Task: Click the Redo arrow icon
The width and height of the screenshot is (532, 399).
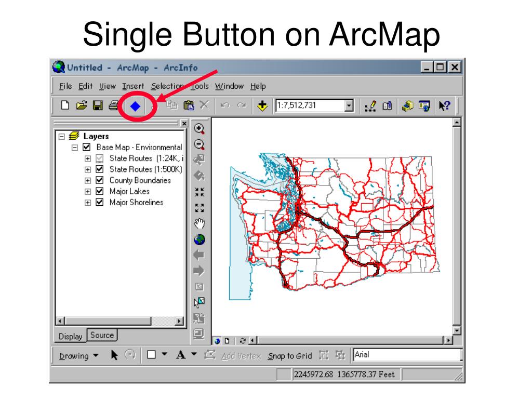Action: point(242,105)
